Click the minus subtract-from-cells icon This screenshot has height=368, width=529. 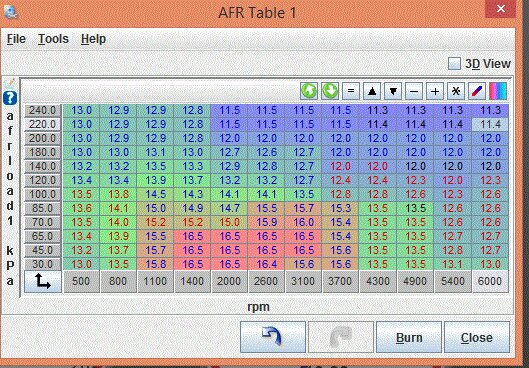[414, 91]
